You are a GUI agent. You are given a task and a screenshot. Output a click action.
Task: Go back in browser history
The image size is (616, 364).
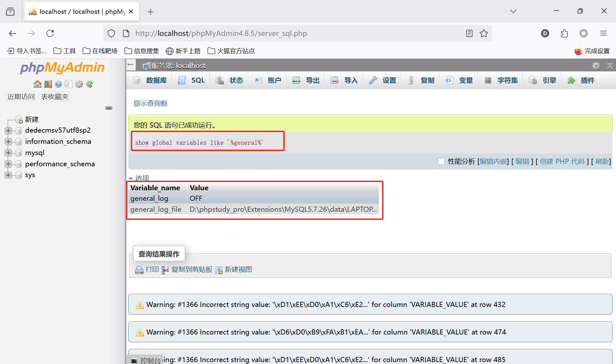pyautogui.click(x=13, y=33)
